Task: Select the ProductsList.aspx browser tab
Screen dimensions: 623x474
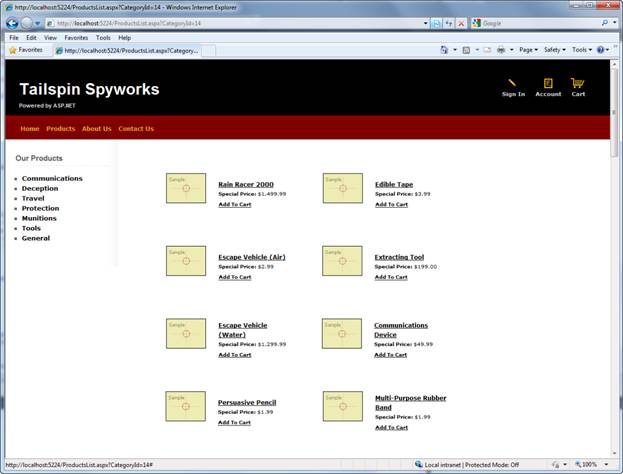Action: pos(127,50)
